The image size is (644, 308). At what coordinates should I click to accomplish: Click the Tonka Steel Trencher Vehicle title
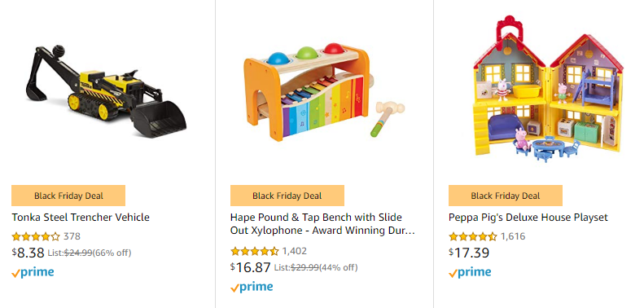coord(81,217)
